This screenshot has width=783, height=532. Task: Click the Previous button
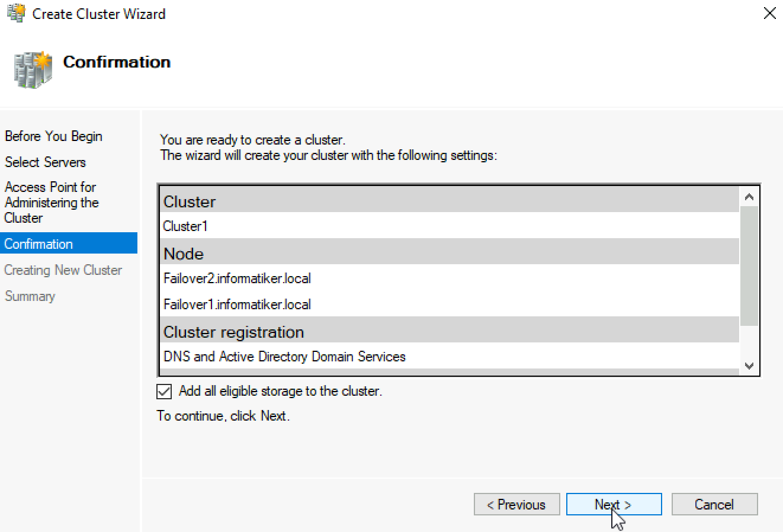tap(516, 504)
